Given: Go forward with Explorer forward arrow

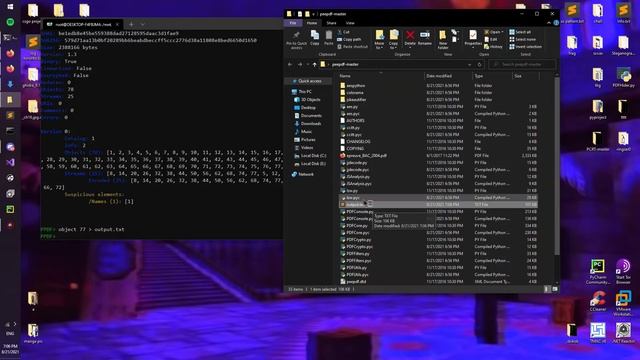Looking at the screenshot, I should [300, 64].
